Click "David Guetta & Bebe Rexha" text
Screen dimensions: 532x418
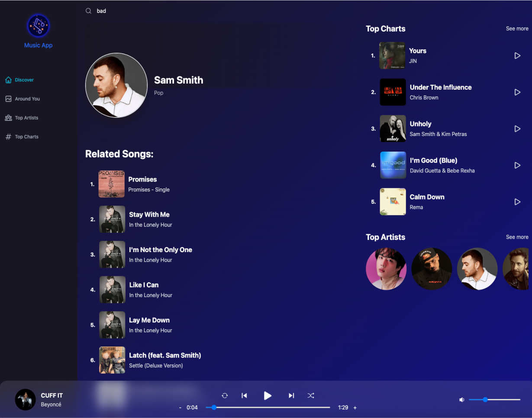(442, 171)
